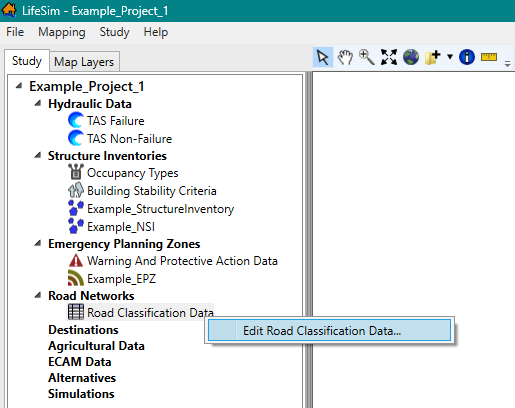Click the Example_EPZ signal icon
This screenshot has width=515, height=408.
[76, 278]
